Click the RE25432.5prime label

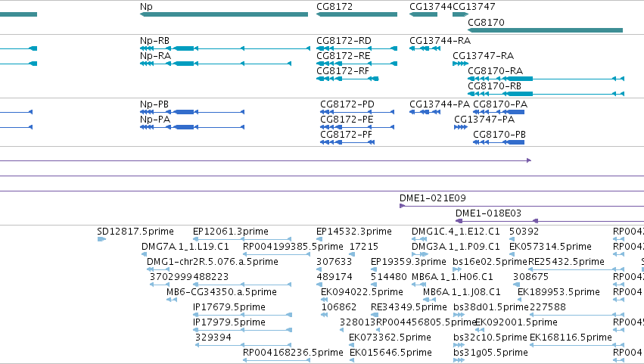(566, 262)
